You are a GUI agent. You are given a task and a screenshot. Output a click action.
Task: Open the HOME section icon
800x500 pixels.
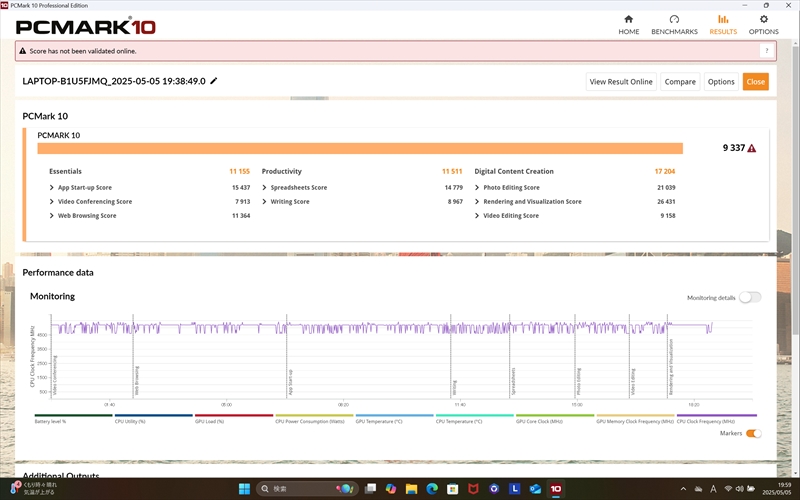coord(629,19)
